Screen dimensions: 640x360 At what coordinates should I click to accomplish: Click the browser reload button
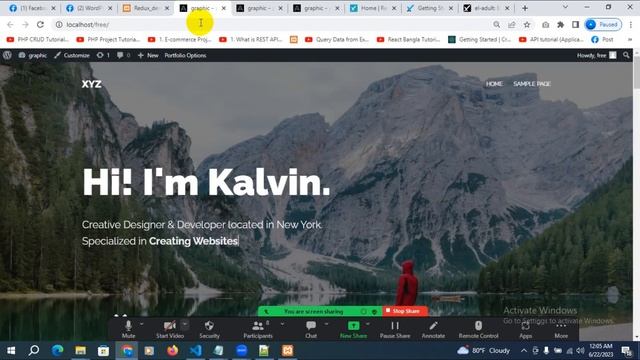click(40, 24)
